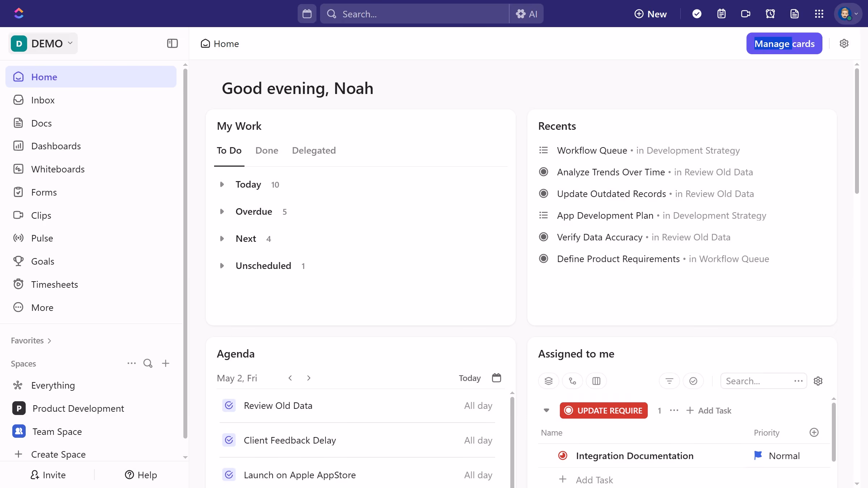Viewport: 868px width, 488px height.
Task: Open Help
Action: coord(141,475)
